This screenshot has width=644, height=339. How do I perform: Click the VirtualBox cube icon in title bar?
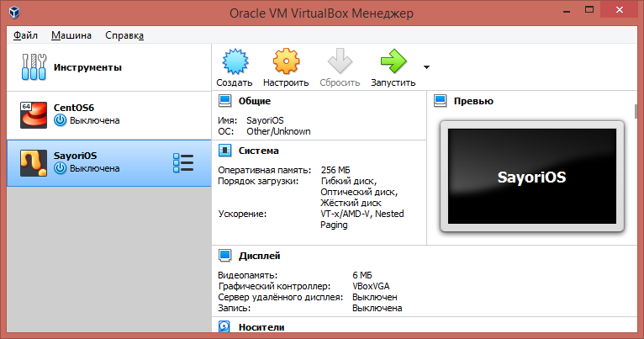point(14,13)
